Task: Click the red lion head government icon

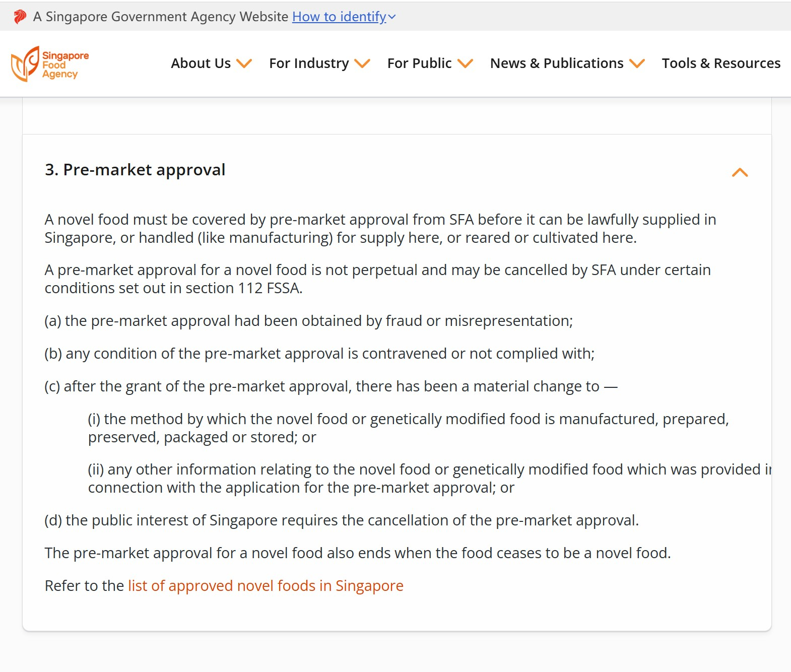Action: 20,17
